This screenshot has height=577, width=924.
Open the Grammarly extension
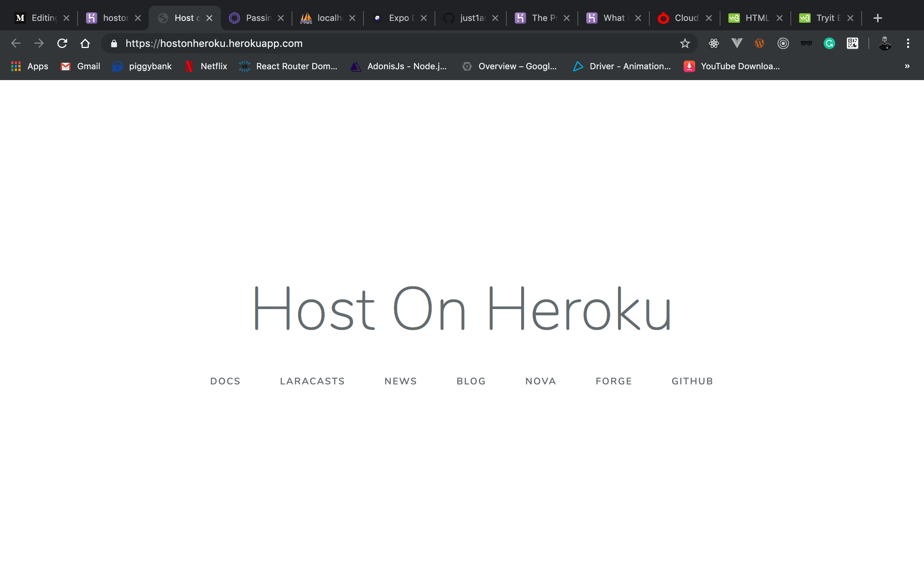click(x=829, y=43)
